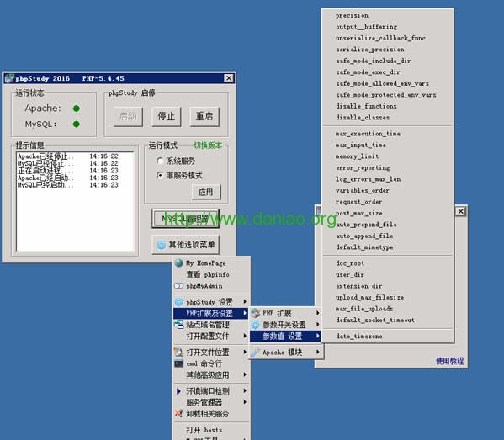Viewport: 504px width, 440px height.
Task: Click the MySQL green status indicator
Action: point(77,124)
